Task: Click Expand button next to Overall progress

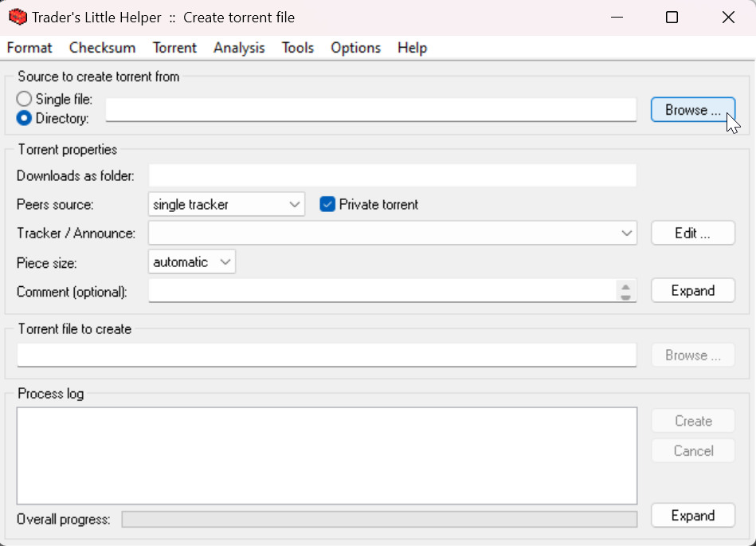Action: pyautogui.click(x=692, y=516)
